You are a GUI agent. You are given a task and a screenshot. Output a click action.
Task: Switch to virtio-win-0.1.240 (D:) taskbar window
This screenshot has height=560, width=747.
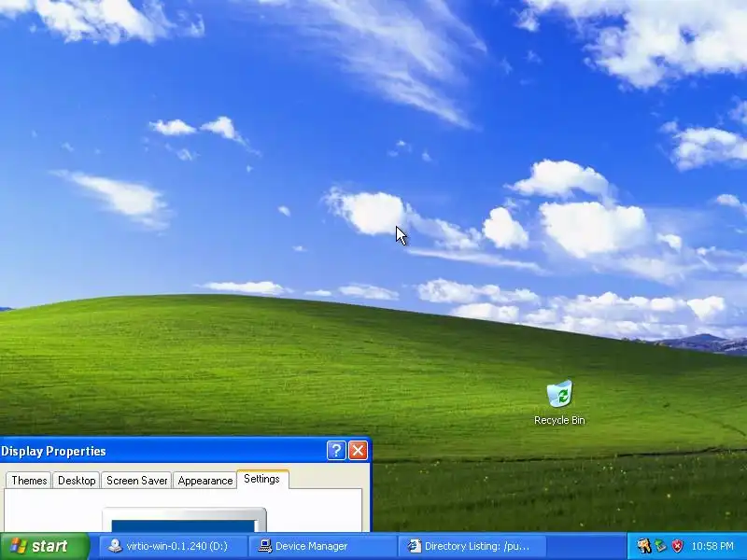pyautogui.click(x=173, y=546)
